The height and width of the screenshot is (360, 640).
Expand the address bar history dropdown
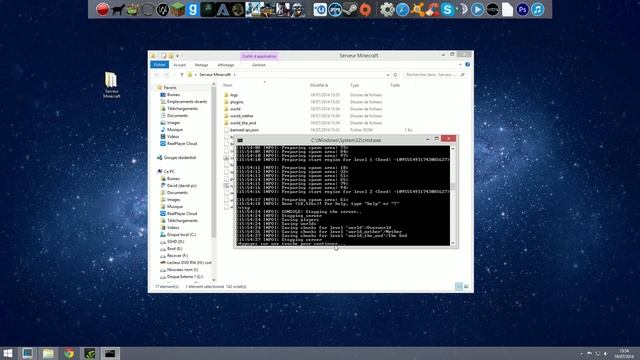pos(387,75)
